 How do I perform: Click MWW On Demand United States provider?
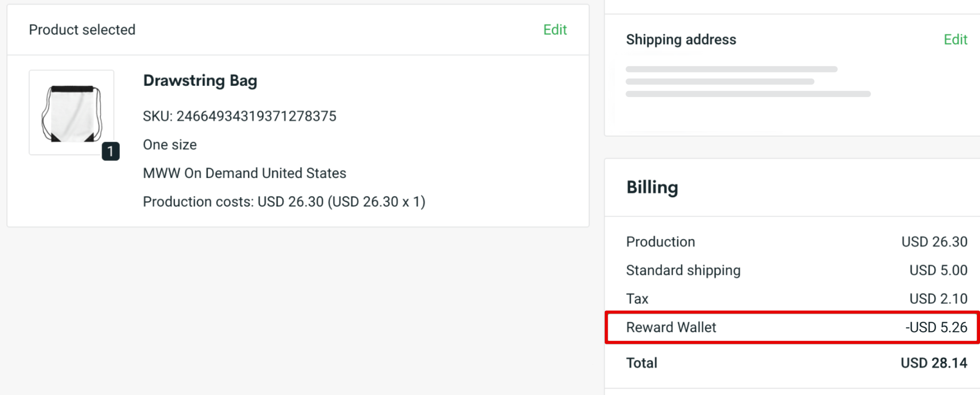point(244,173)
